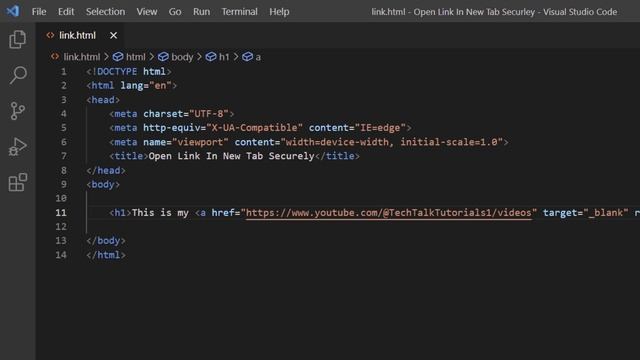Viewport: 640px width, 360px height.
Task: Click the opening head tag
Action: 103,100
